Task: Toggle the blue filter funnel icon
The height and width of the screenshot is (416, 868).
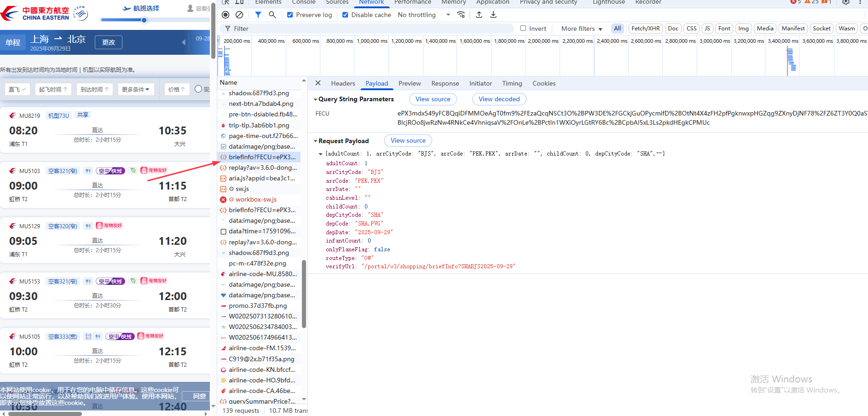Action: 258,15
